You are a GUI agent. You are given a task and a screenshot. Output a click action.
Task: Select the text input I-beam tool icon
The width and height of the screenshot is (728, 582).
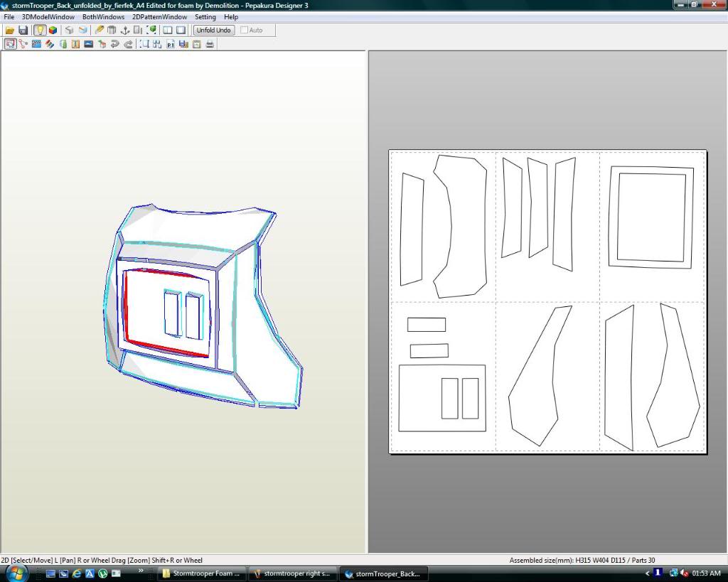(x=75, y=44)
